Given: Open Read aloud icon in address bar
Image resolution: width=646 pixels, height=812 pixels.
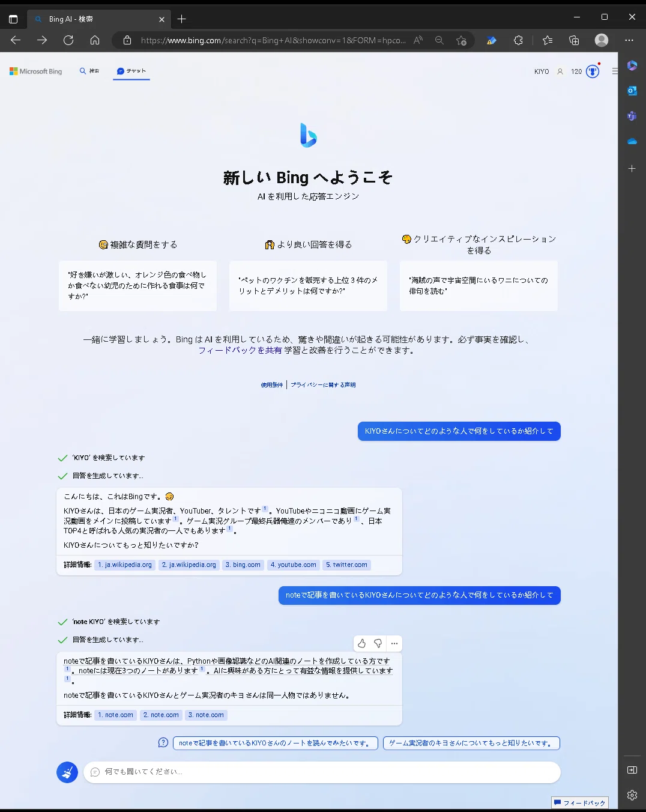Looking at the screenshot, I should (x=418, y=40).
